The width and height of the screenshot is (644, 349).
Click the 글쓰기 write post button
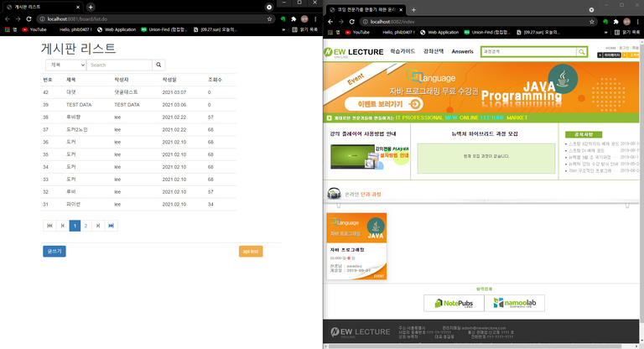pyautogui.click(x=55, y=251)
